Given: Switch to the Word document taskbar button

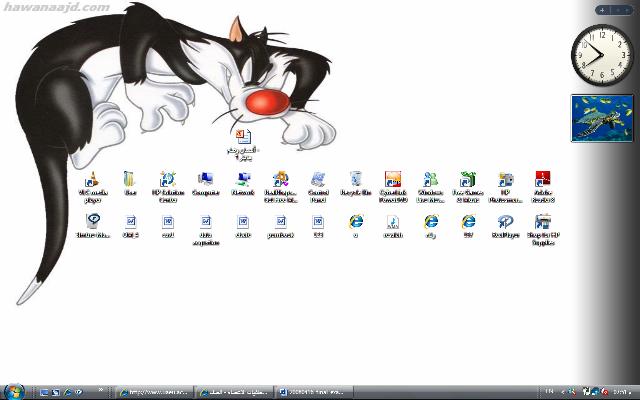Looking at the screenshot, I should [x=313, y=393].
